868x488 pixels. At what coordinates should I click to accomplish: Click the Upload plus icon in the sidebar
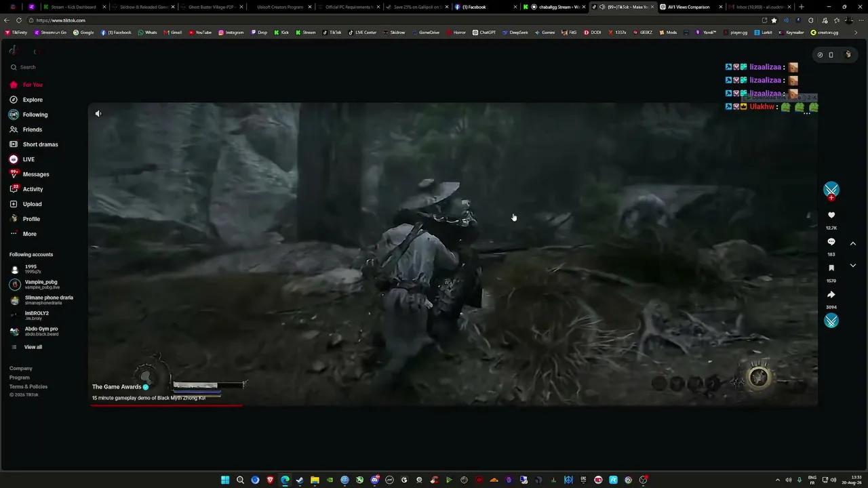pos(14,204)
